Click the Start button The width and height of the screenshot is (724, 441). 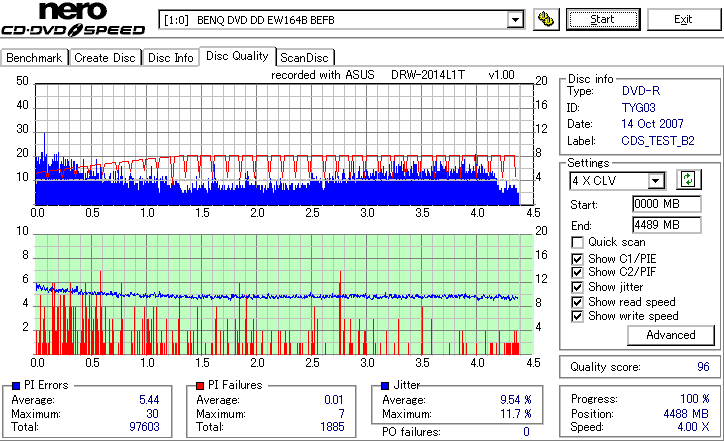pyautogui.click(x=603, y=19)
